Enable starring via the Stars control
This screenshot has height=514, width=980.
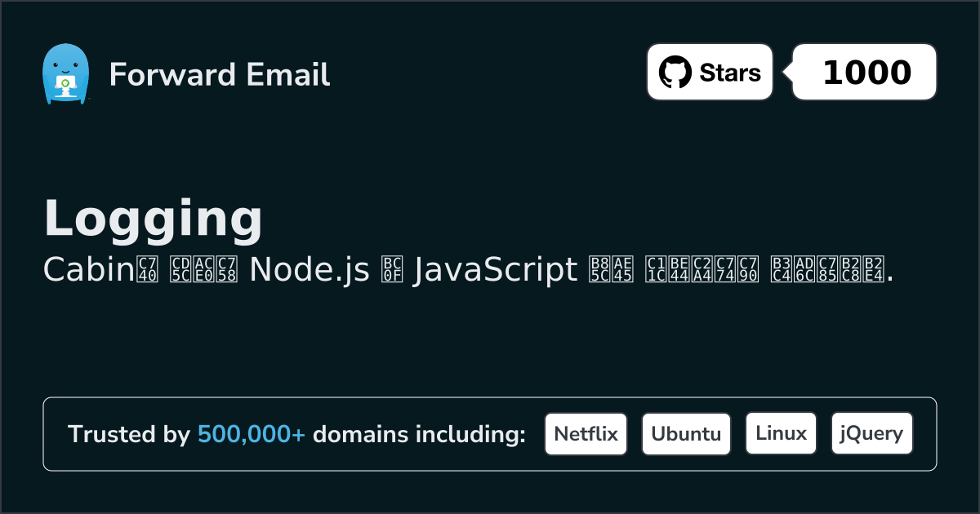coord(709,72)
